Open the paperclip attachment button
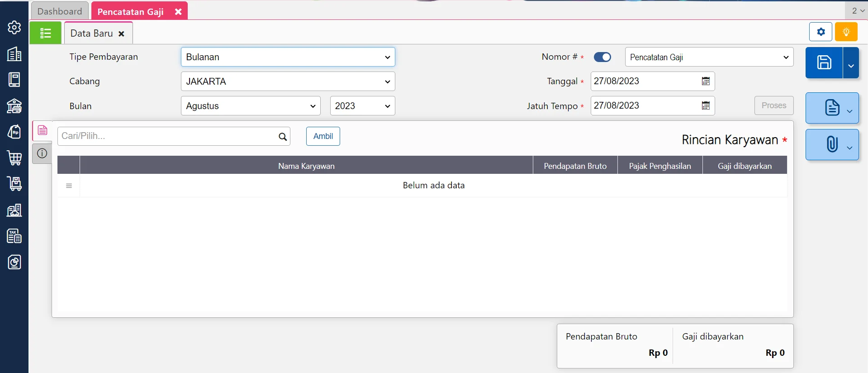Viewport: 868px width, 373px height. click(831, 144)
